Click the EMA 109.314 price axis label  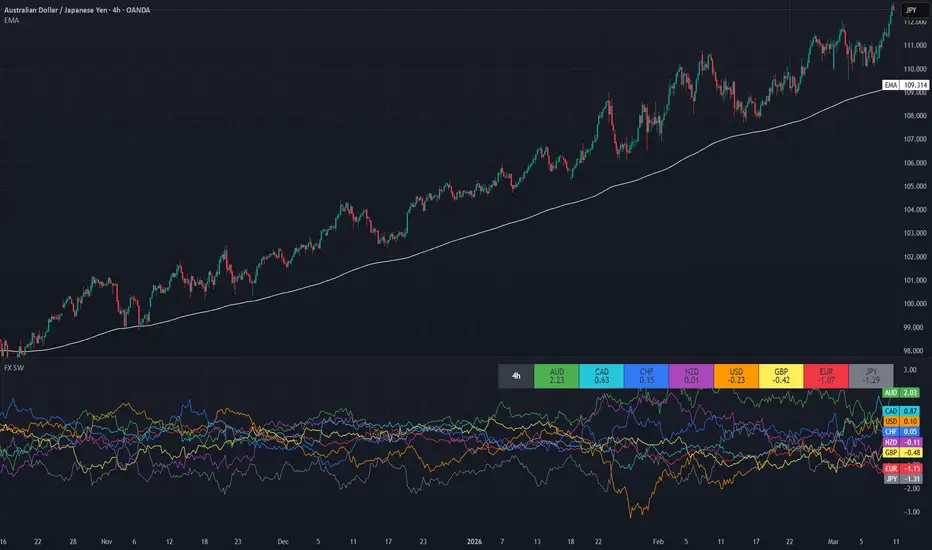(x=905, y=85)
